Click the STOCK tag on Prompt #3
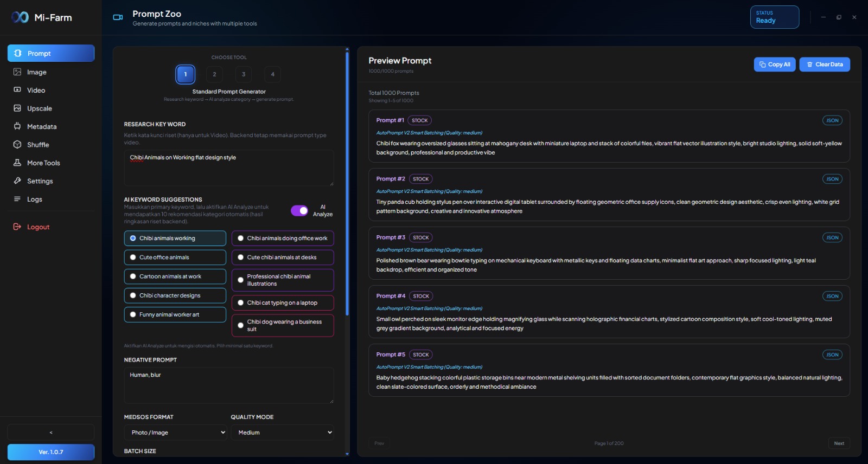 (421, 237)
